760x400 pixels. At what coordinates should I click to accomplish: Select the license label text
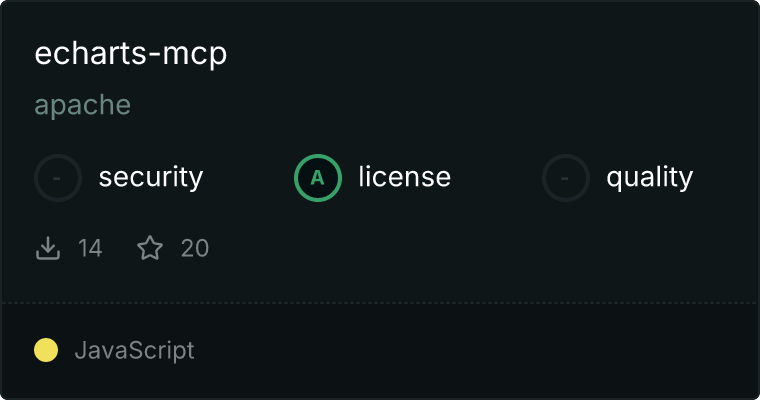click(405, 176)
